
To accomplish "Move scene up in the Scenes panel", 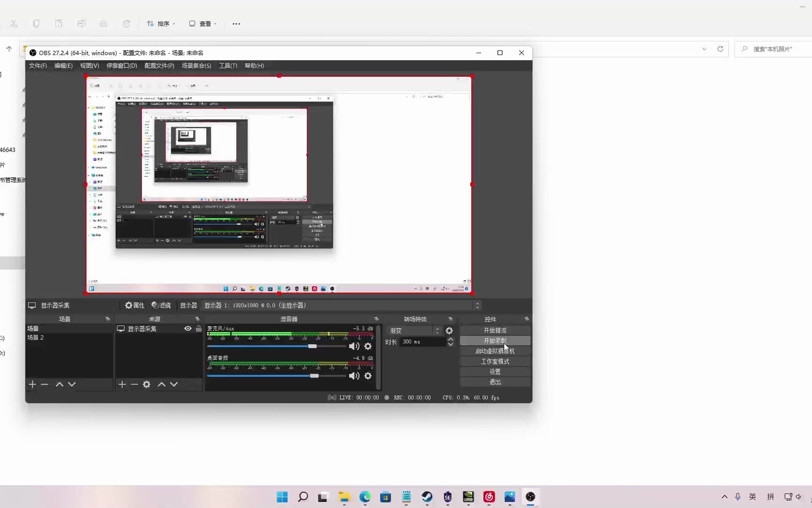I will (x=59, y=384).
